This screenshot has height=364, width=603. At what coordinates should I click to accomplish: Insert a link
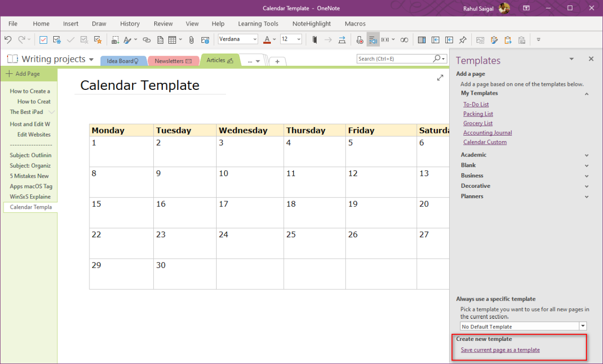pos(146,39)
